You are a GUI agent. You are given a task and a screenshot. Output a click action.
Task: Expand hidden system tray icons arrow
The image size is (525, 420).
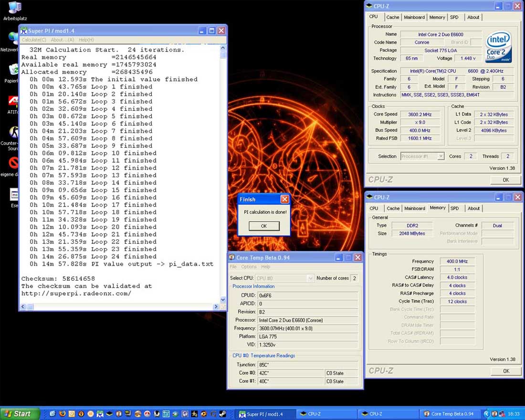[487, 414]
